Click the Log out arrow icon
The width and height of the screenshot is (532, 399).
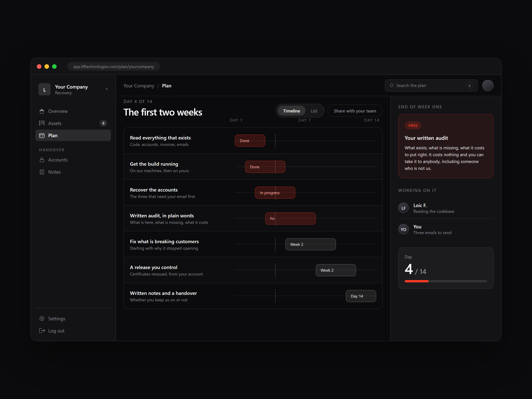click(x=42, y=331)
